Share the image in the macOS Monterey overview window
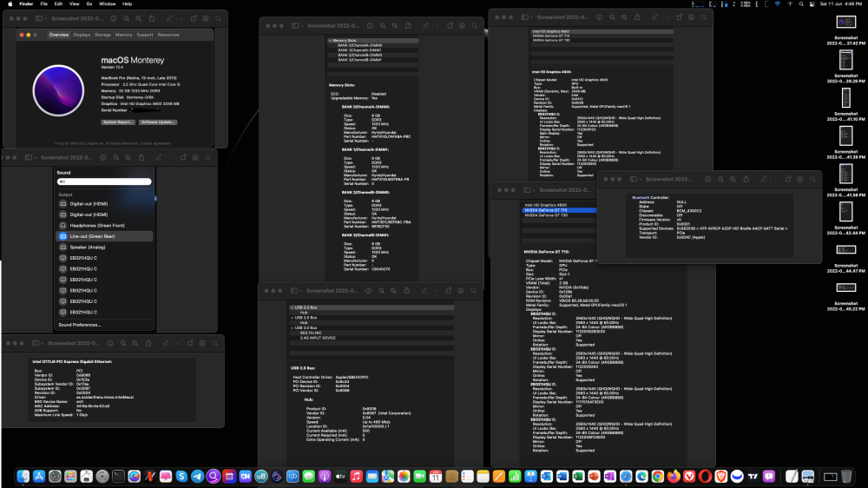The image size is (868, 488). (152, 18)
